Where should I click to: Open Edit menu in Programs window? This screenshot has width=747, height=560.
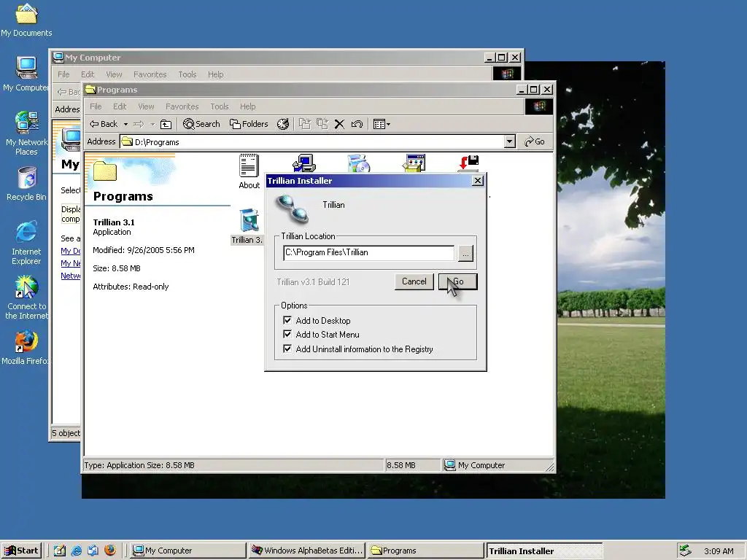point(120,106)
